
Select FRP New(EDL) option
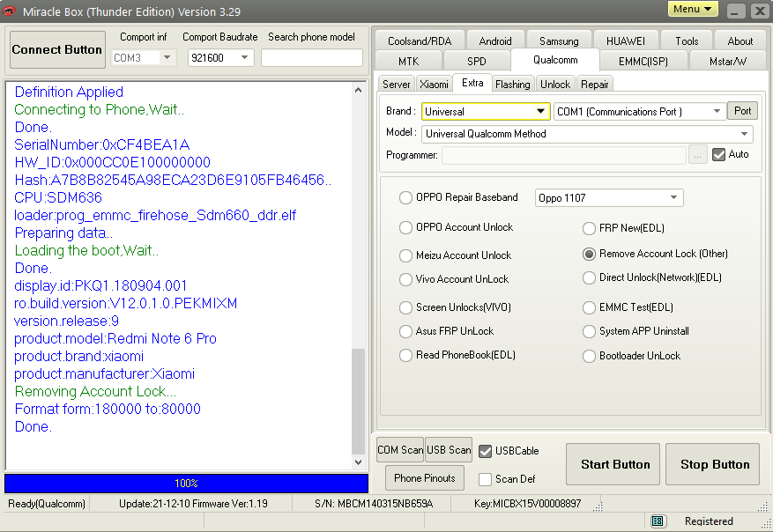pyautogui.click(x=589, y=228)
